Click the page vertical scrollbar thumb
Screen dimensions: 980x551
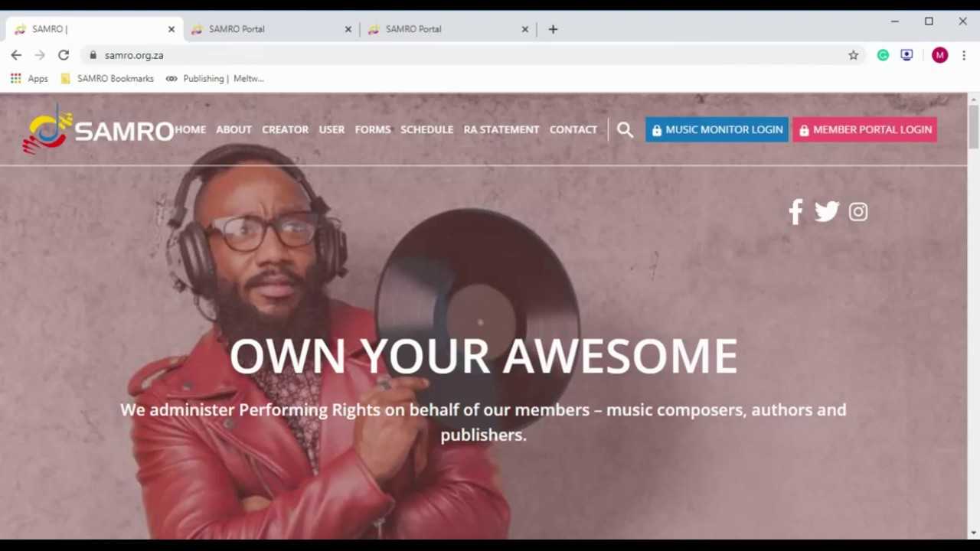coord(974,127)
